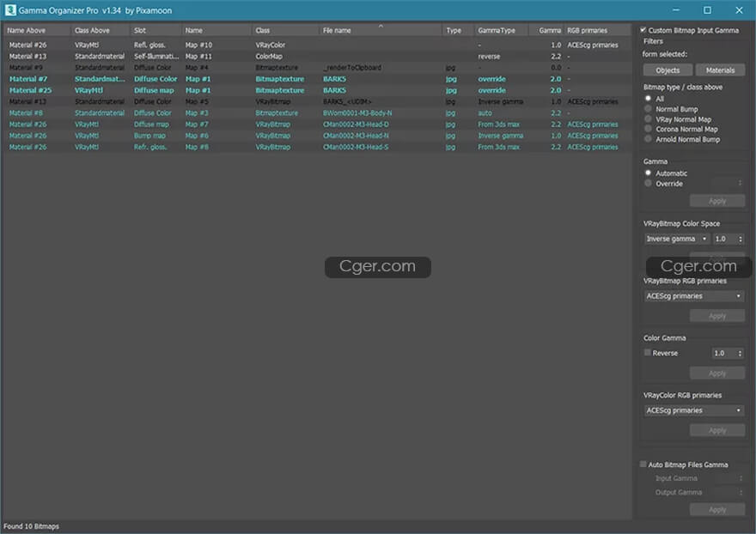Click the Input Gamma spinner
756x534 pixels.
tap(728, 478)
